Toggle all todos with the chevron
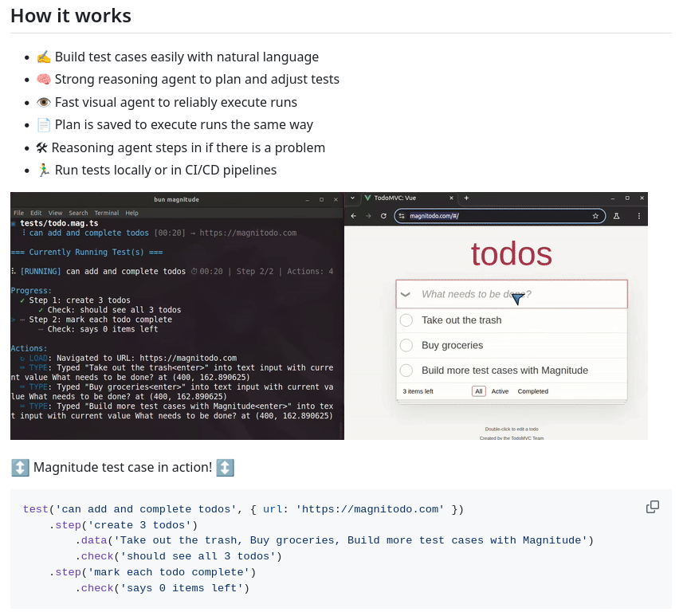The height and width of the screenshot is (616, 683). click(406, 295)
